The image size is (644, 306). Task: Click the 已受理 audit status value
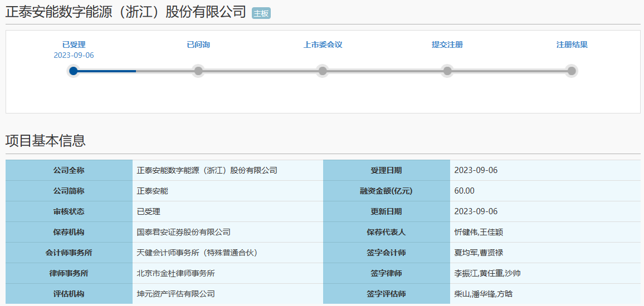148,211
